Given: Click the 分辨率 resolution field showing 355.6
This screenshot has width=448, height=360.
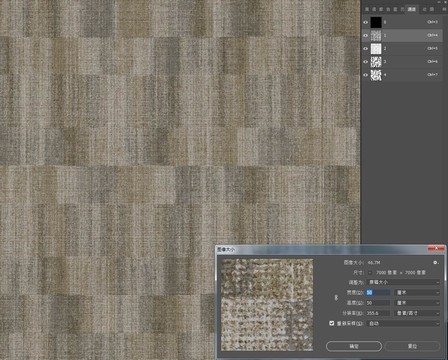Looking at the screenshot, I should pyautogui.click(x=378, y=313).
